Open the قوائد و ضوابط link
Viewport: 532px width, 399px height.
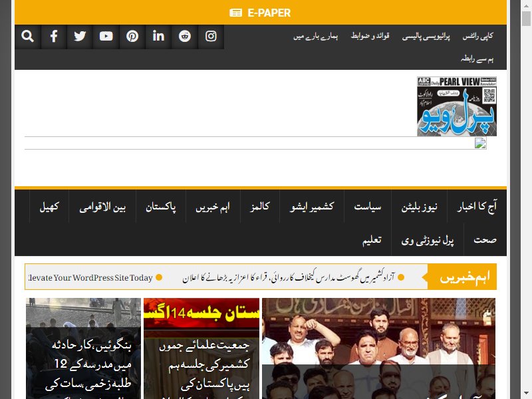click(370, 36)
